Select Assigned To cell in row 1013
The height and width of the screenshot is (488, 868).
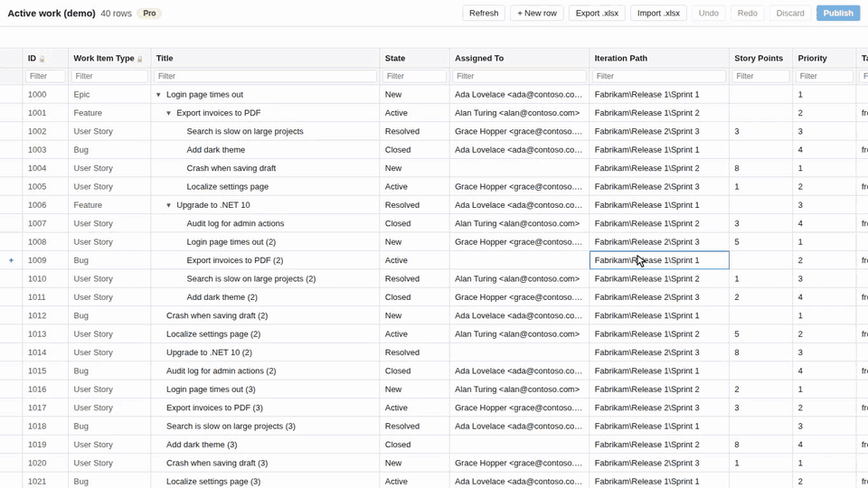(x=519, y=334)
